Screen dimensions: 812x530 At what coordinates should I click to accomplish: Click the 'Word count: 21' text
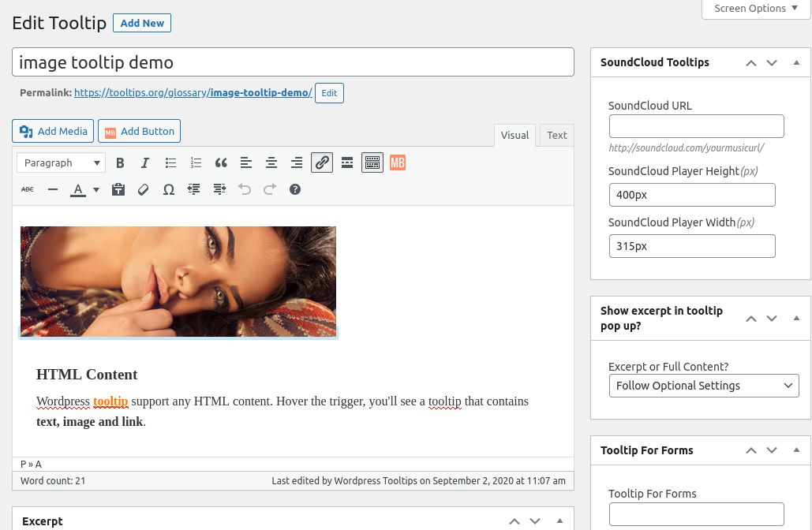point(53,481)
